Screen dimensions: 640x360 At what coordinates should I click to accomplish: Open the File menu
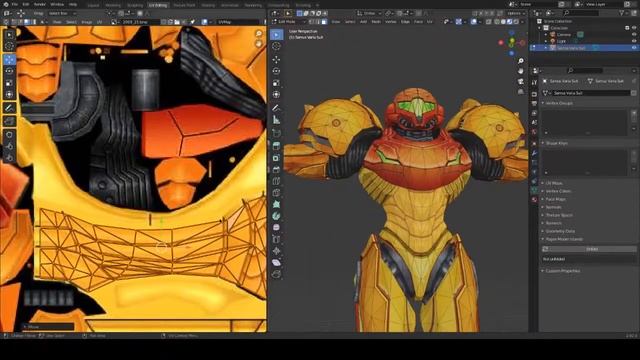(15, 4)
